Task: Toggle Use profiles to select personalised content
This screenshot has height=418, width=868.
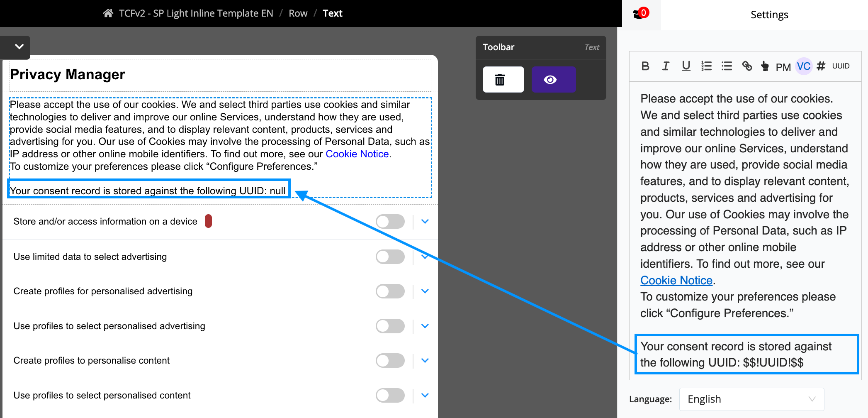Action: [390, 395]
